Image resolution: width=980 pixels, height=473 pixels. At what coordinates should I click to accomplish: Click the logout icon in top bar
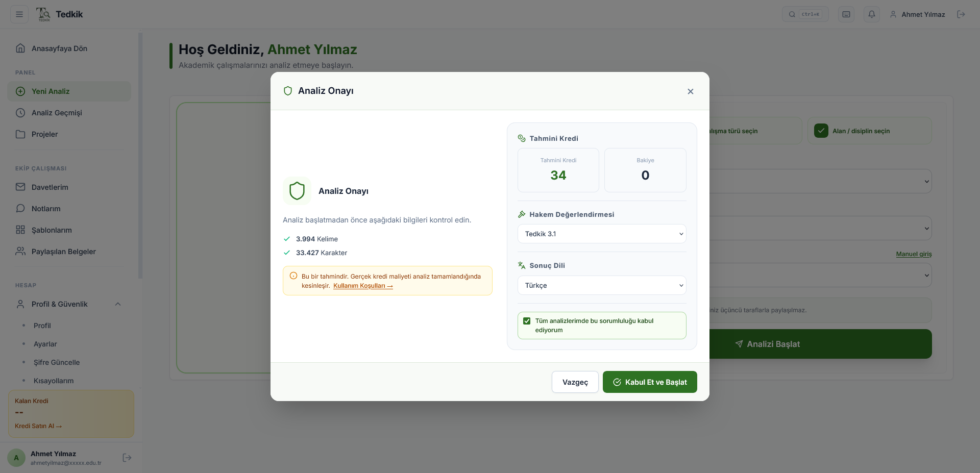click(961, 14)
